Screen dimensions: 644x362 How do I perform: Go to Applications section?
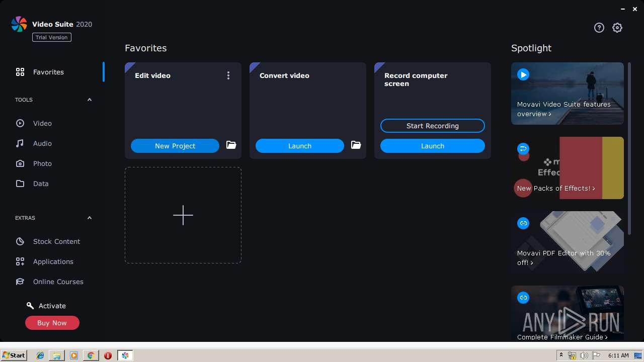[52, 261]
